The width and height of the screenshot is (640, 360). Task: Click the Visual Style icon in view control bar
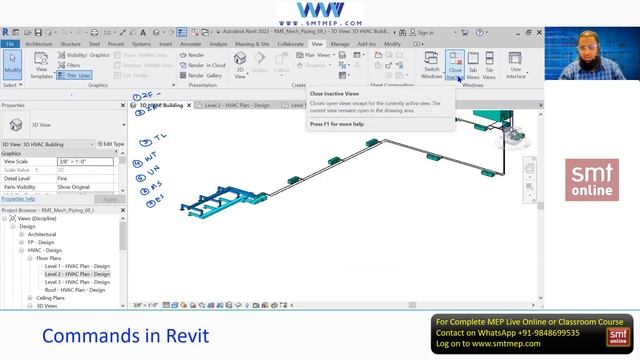(x=175, y=305)
